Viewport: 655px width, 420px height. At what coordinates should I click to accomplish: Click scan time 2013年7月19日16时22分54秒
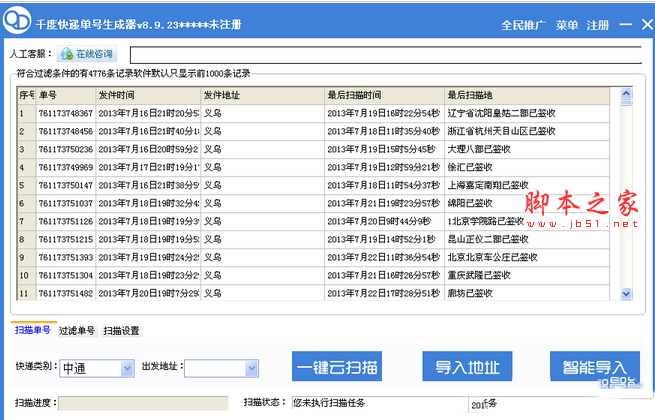pyautogui.click(x=384, y=114)
